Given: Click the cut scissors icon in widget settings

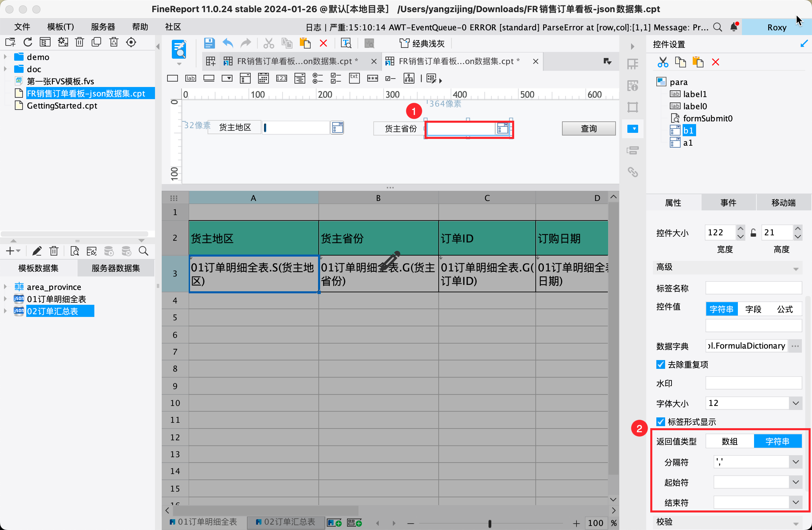Looking at the screenshot, I should click(x=662, y=62).
